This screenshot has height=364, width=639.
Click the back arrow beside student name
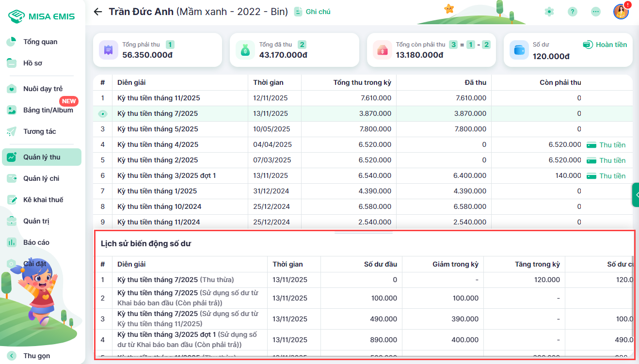[x=98, y=12]
